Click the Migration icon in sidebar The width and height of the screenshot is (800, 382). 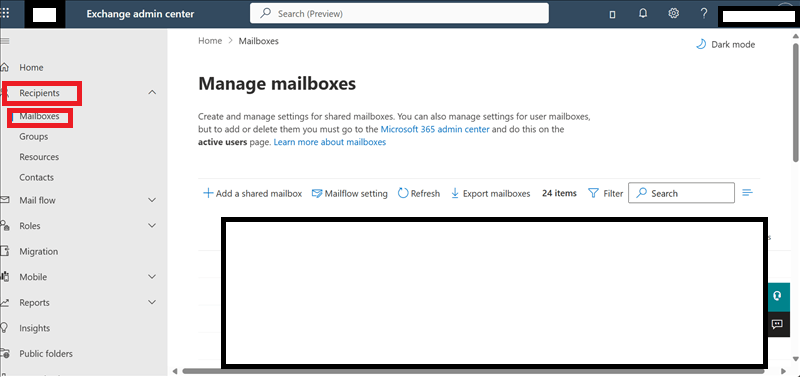point(5,251)
